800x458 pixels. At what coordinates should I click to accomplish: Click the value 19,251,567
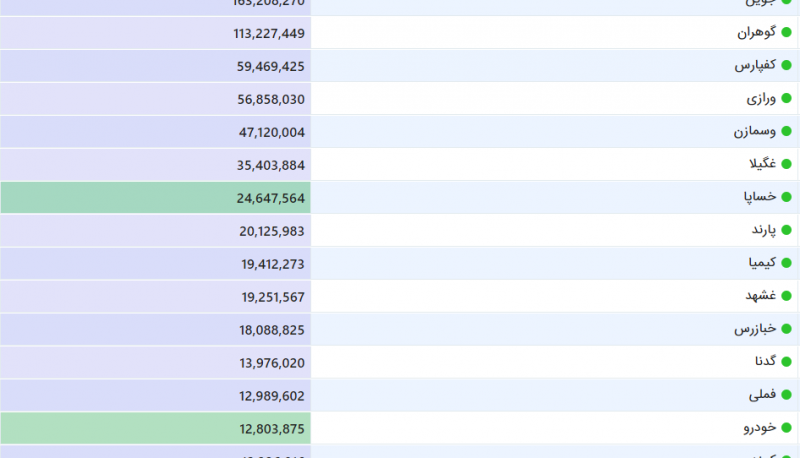pyautogui.click(x=273, y=297)
